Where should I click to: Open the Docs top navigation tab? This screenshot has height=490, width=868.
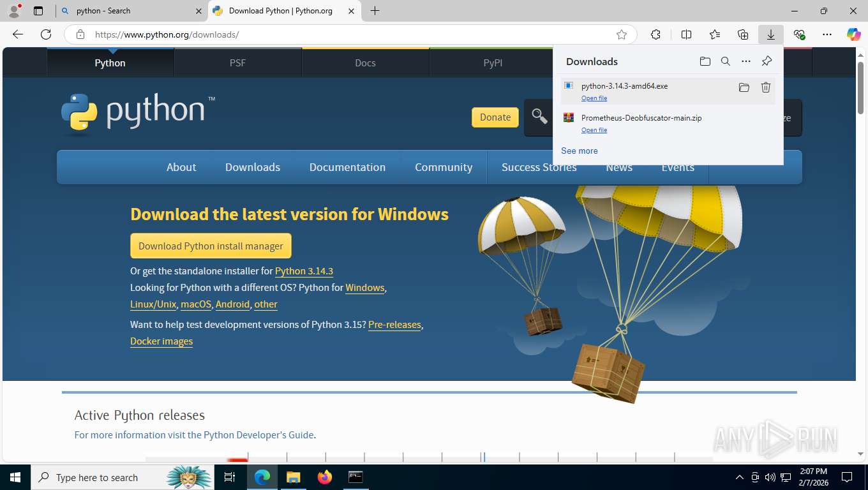tap(365, 63)
